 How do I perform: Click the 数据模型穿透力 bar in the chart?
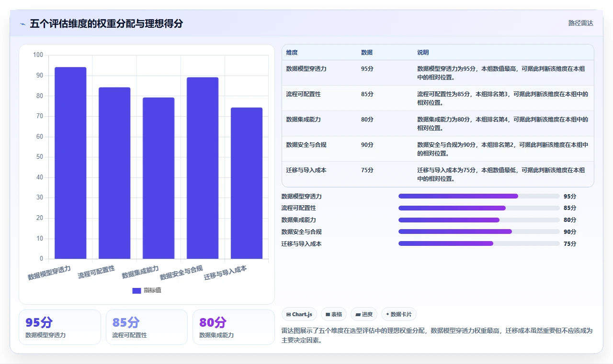pos(70,163)
